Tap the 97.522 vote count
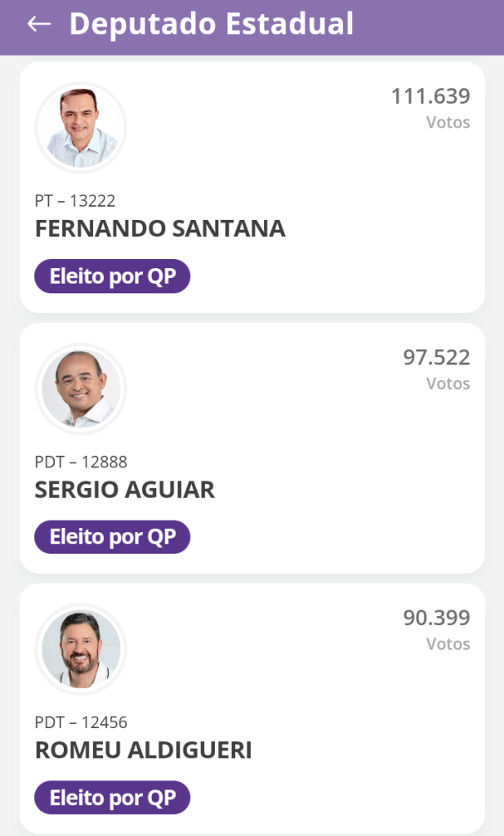The image size is (504, 836). 436,357
